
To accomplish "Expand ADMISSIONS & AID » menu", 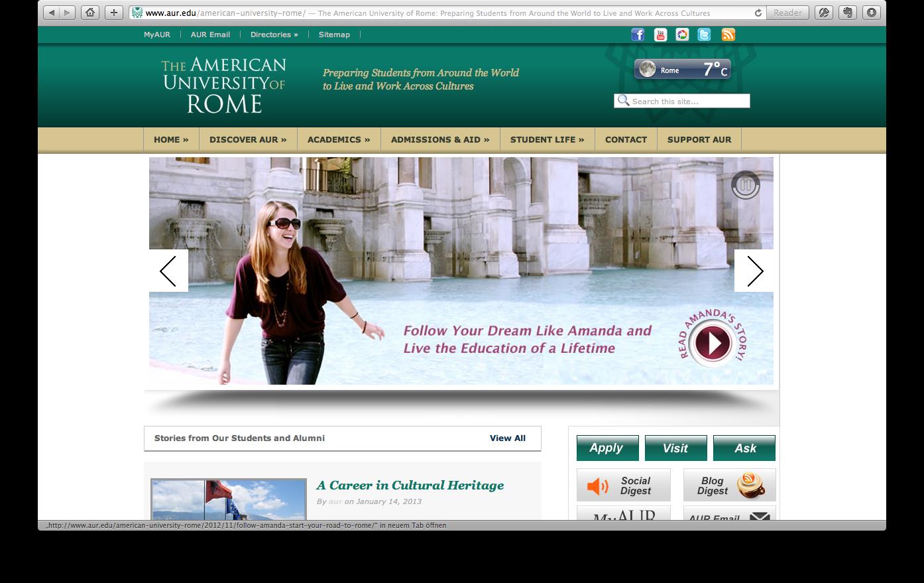I will point(440,140).
